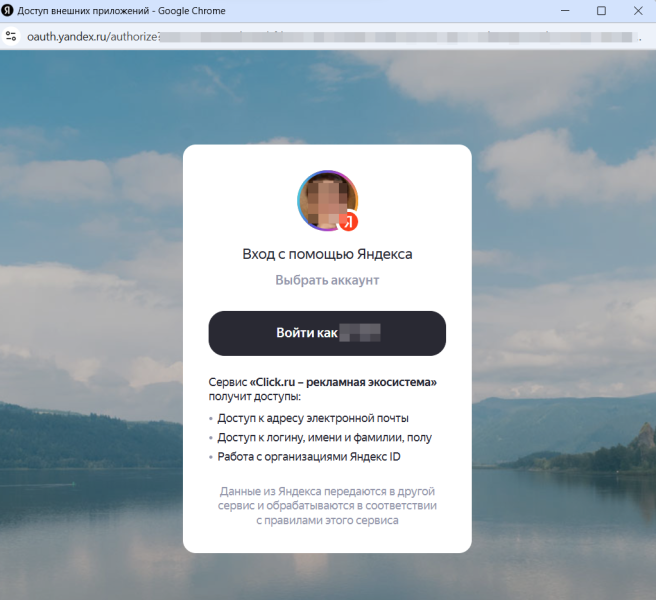Select 'Работа с организациями Яндекс ID' permission line
The width and height of the screenshot is (656, 600).
(309, 456)
